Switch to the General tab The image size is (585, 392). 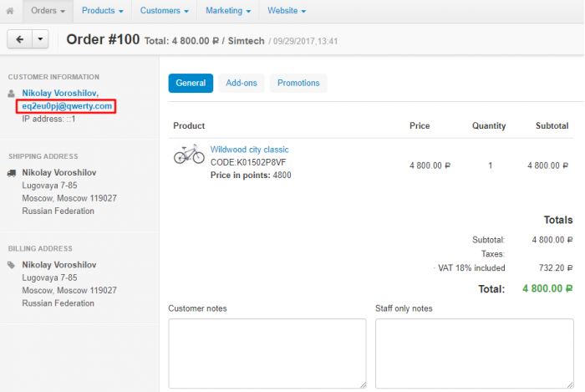191,83
